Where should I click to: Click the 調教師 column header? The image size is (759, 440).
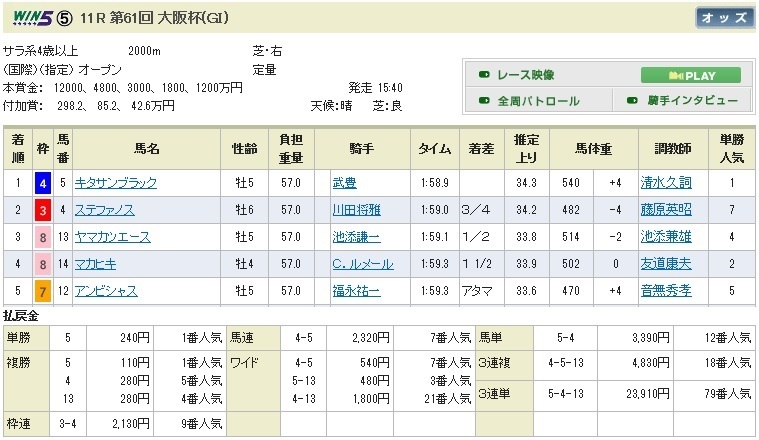tap(673, 149)
